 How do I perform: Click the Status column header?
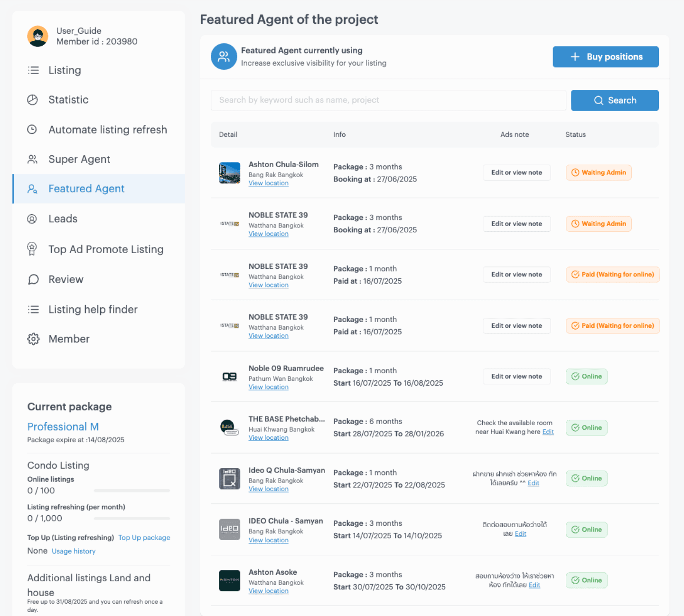pos(575,134)
